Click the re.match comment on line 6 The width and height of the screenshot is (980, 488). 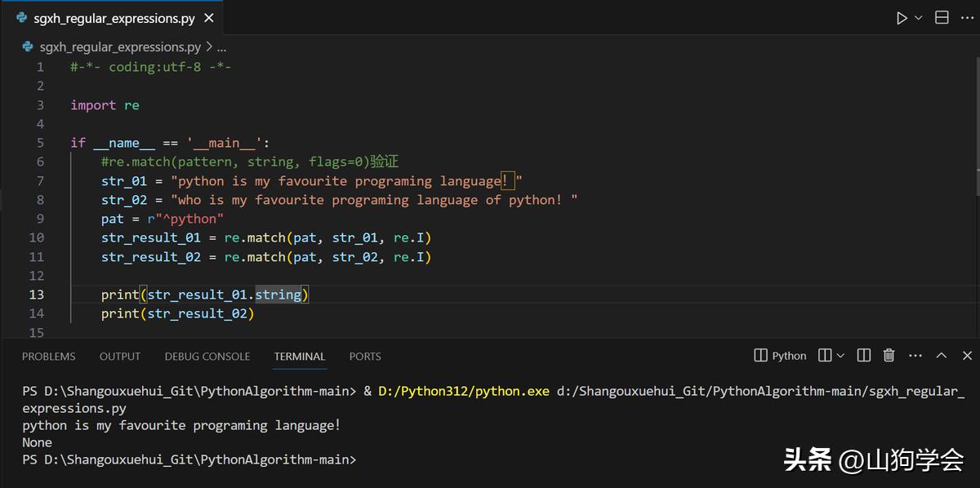pos(250,162)
